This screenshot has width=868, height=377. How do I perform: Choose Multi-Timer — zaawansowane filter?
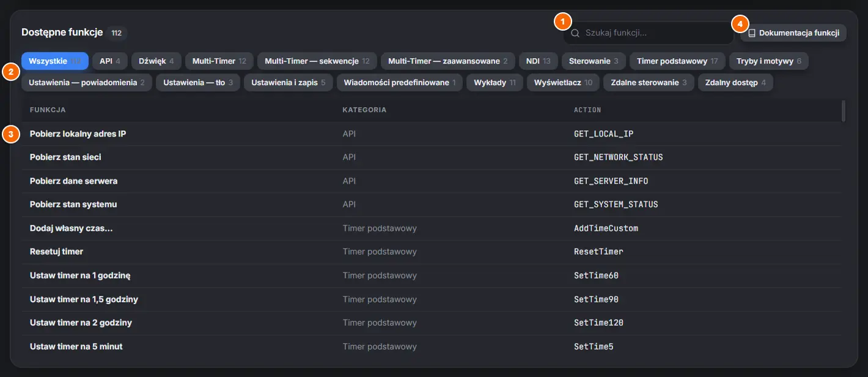point(448,61)
